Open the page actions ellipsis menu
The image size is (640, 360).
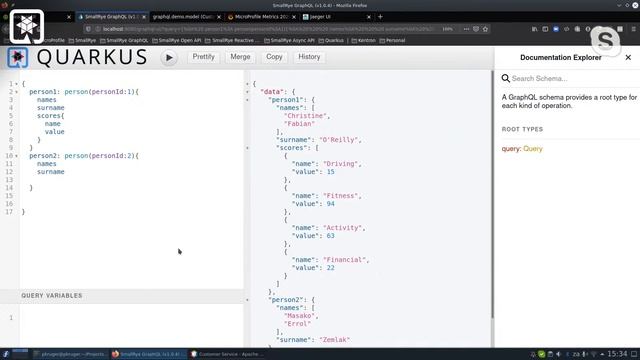pos(466,29)
